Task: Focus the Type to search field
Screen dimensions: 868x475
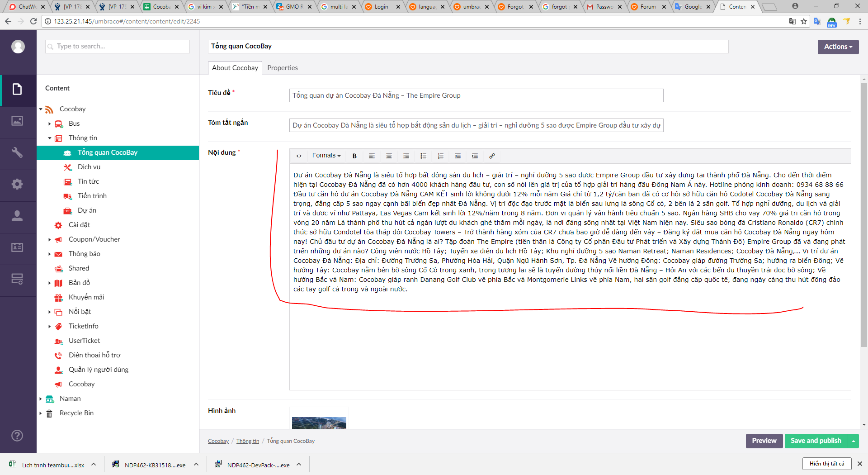Action: coord(118,46)
